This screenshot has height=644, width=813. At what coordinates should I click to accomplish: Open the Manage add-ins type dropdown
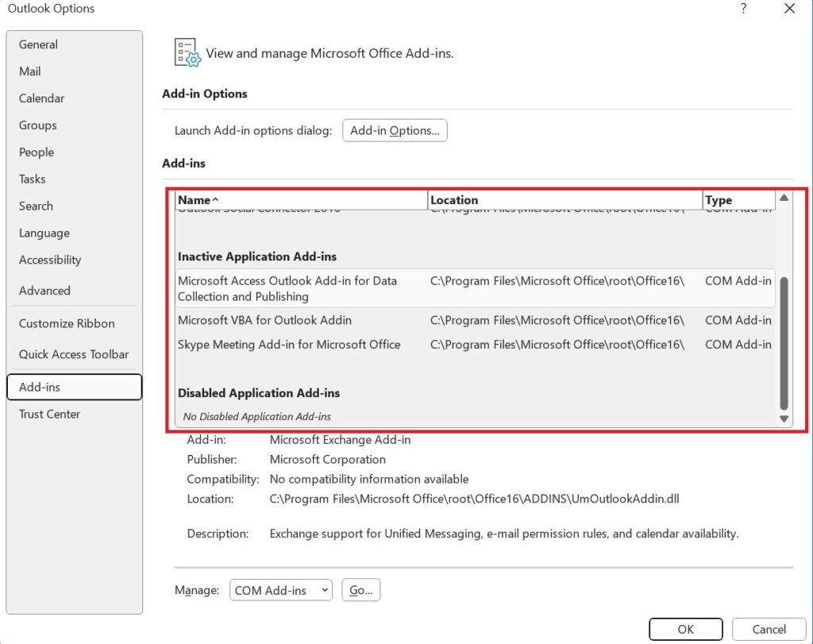pyautogui.click(x=280, y=589)
